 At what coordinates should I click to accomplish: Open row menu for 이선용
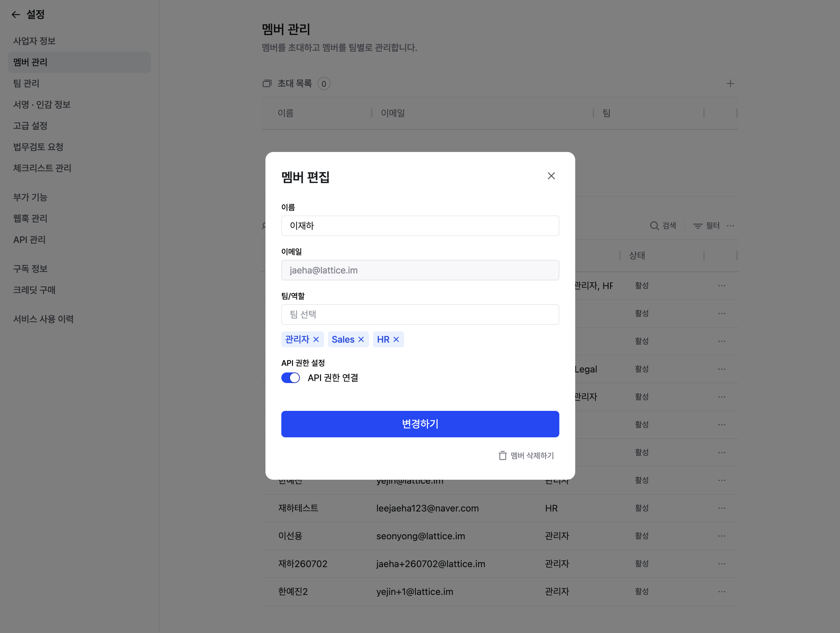722,536
